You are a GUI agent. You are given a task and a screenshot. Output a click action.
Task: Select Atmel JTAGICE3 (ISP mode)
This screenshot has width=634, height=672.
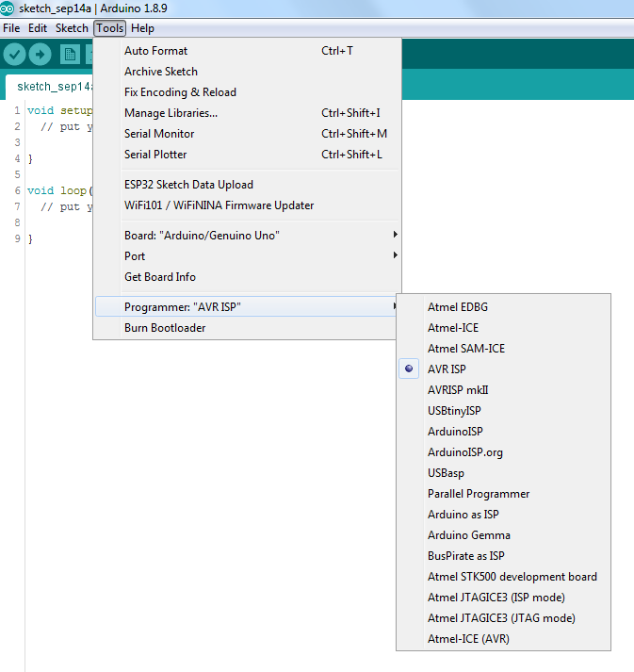coord(503,598)
